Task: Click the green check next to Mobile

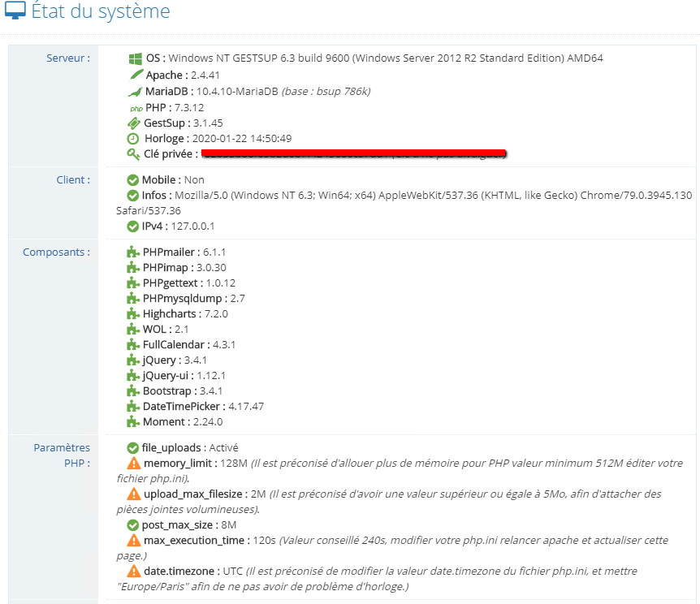Action: [x=132, y=180]
